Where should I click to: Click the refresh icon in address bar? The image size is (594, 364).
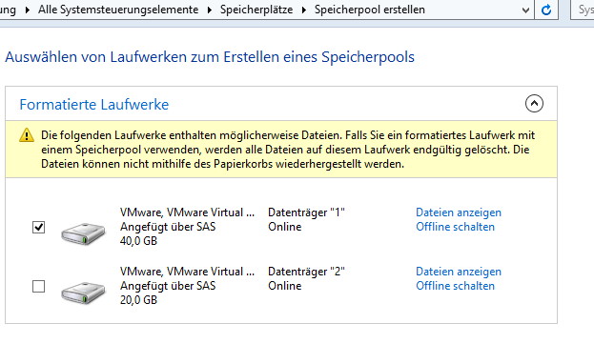tap(546, 10)
